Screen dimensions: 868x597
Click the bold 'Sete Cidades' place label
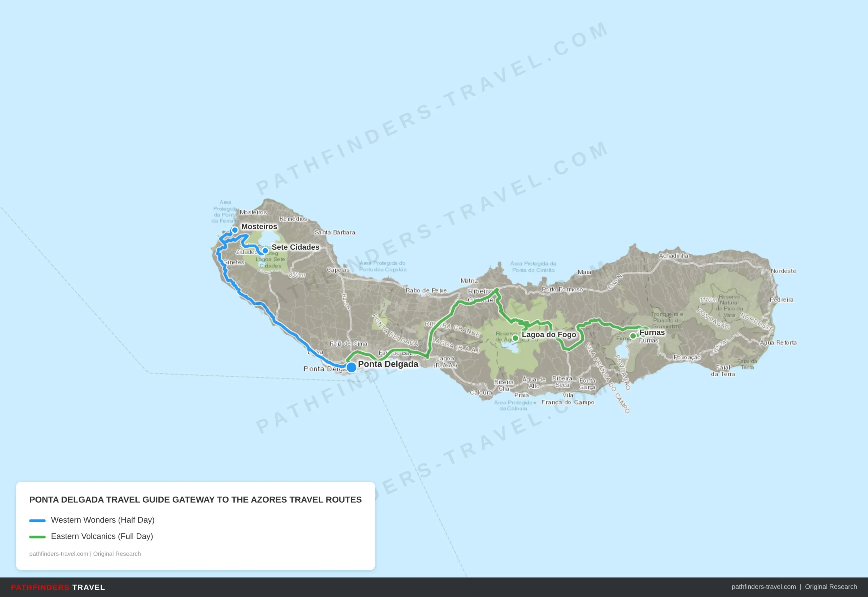coord(295,247)
